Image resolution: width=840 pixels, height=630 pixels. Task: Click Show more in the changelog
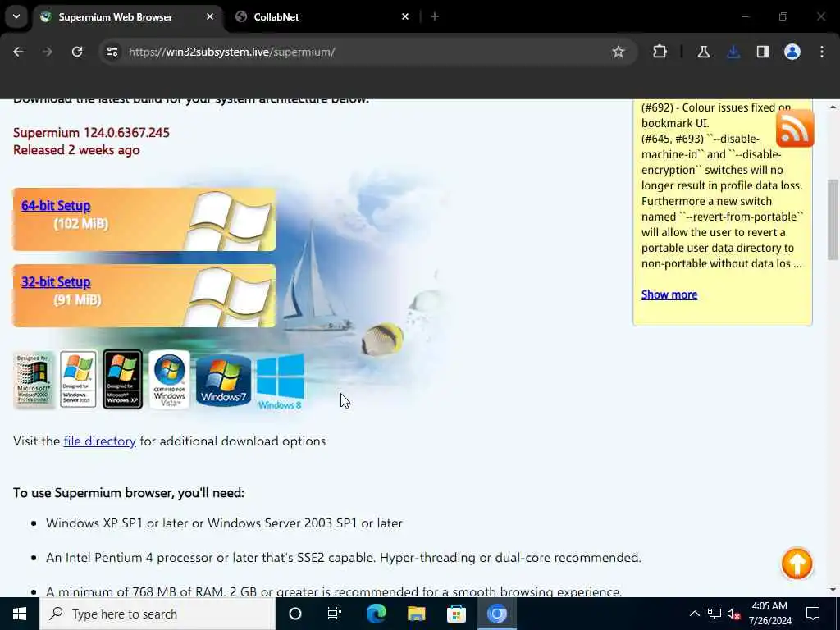669,294
